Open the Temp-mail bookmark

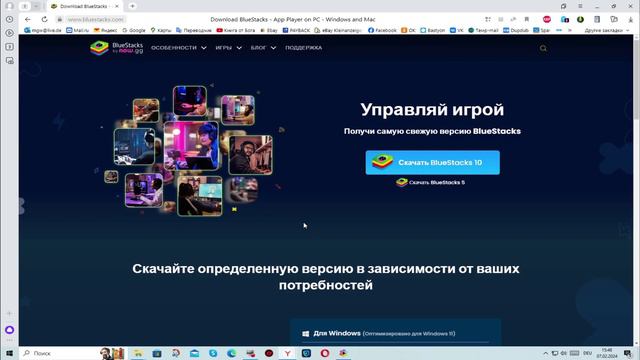click(x=483, y=30)
